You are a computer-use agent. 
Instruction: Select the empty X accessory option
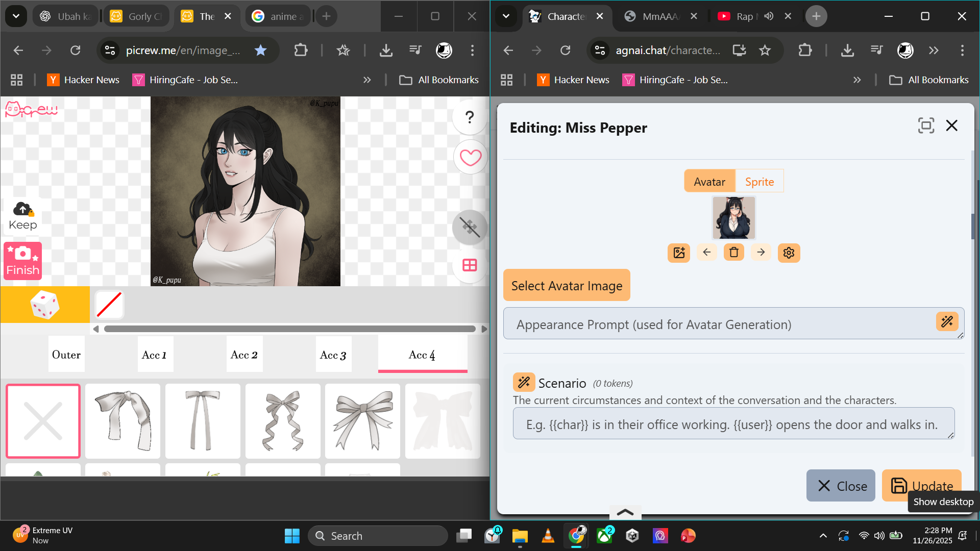tap(43, 421)
